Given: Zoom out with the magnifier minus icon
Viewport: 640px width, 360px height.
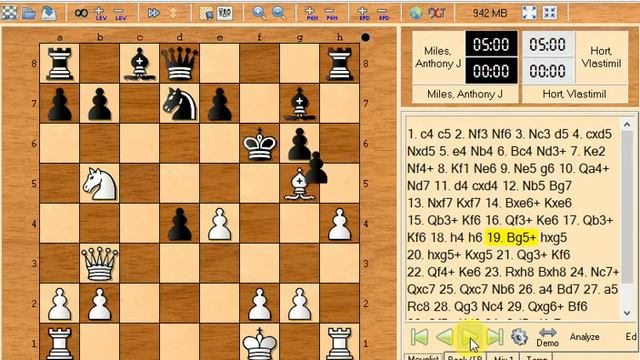Looking at the screenshot, I should tap(279, 13).
